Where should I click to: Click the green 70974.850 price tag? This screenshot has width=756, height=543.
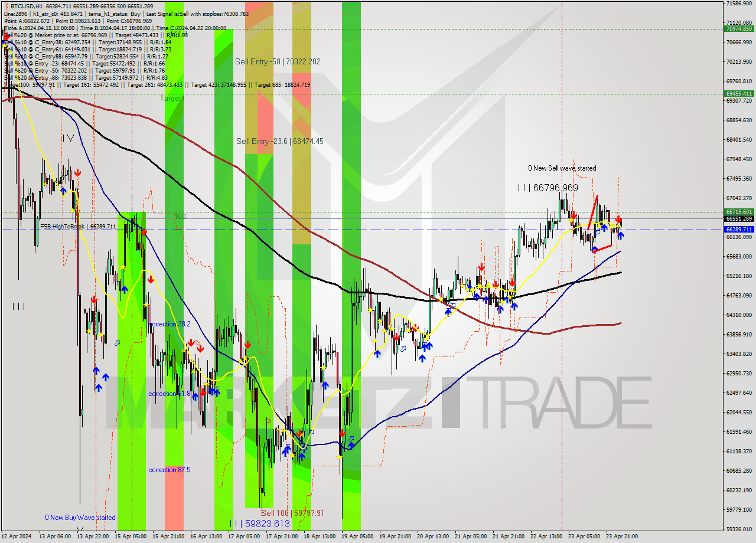click(x=738, y=28)
